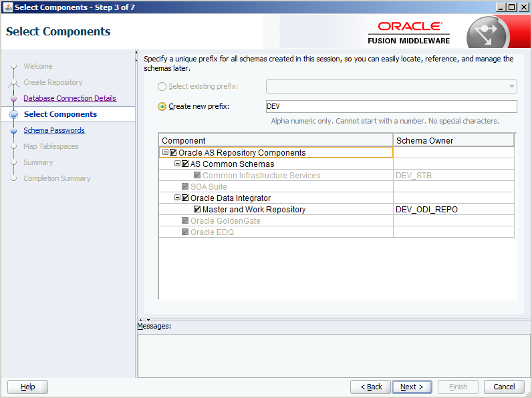The height and width of the screenshot is (398, 532).
Task: Click the Java icon in title bar
Action: tap(7, 7)
